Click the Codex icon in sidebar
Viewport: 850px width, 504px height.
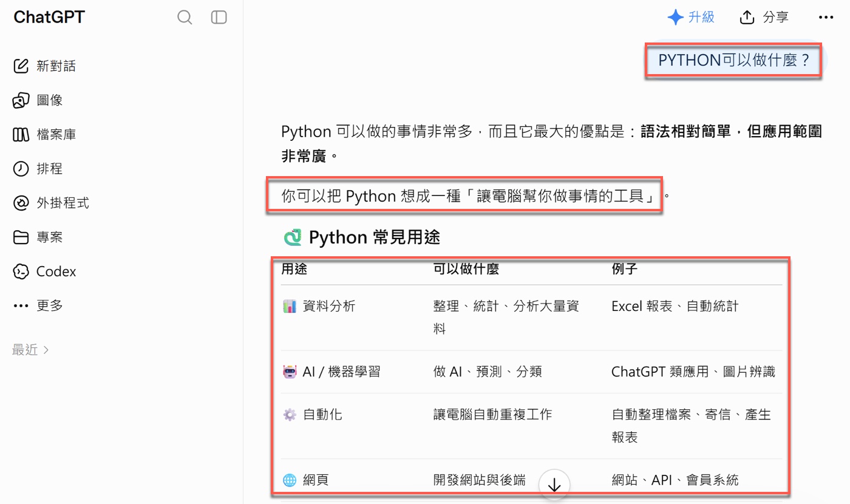21,271
